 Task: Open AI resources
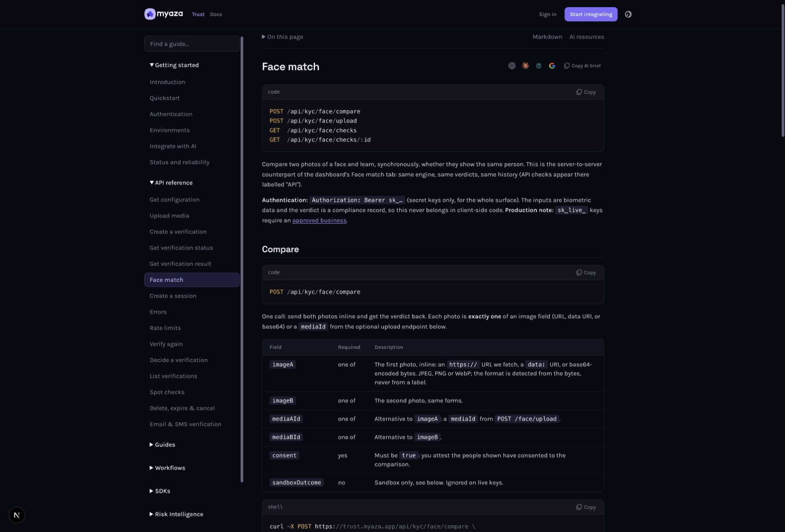587,37
